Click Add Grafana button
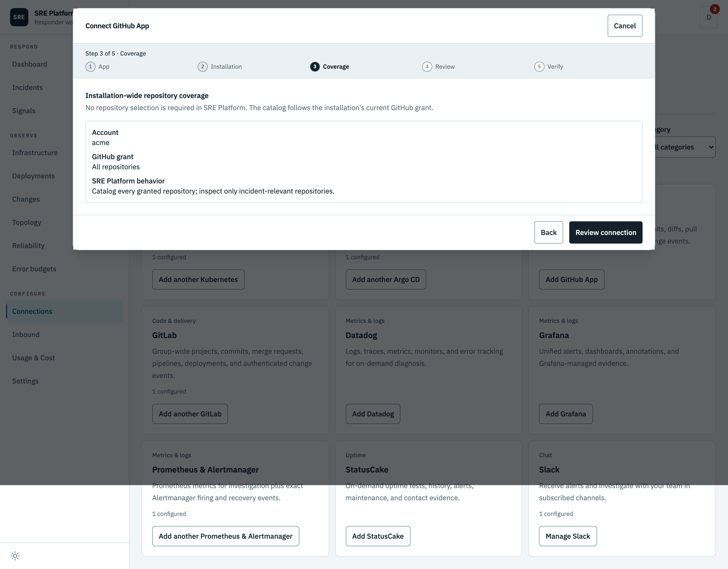The height and width of the screenshot is (569, 728). [x=566, y=414]
